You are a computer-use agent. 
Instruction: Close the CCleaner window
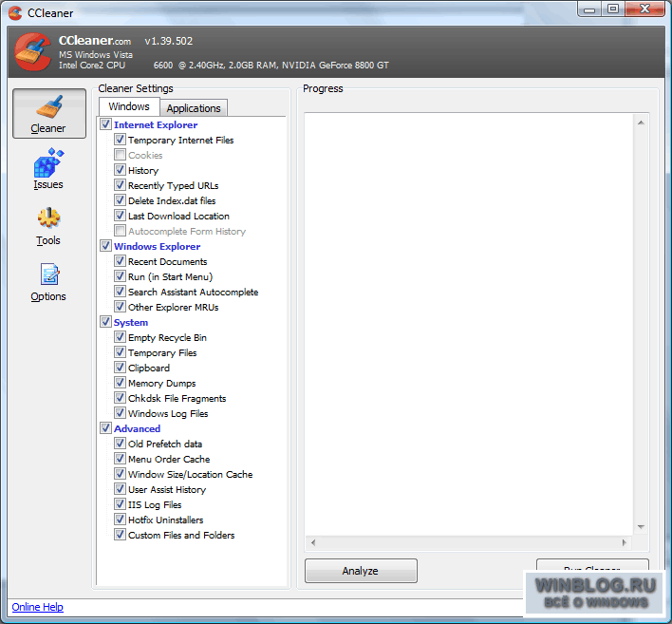point(644,9)
